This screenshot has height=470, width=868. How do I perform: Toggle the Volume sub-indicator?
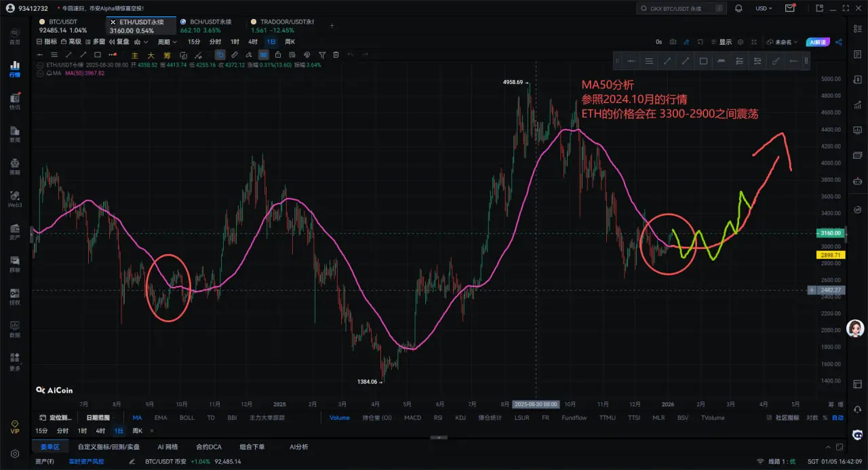340,418
